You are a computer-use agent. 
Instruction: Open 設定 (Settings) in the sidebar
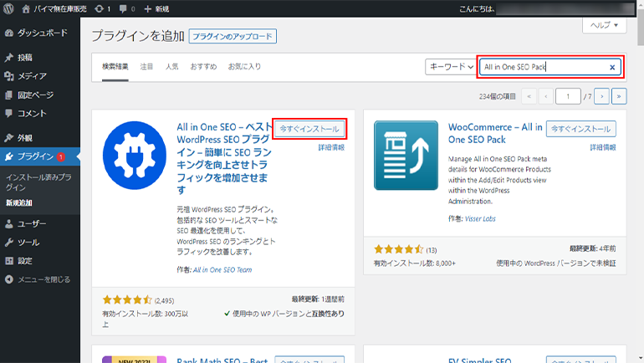(40, 261)
